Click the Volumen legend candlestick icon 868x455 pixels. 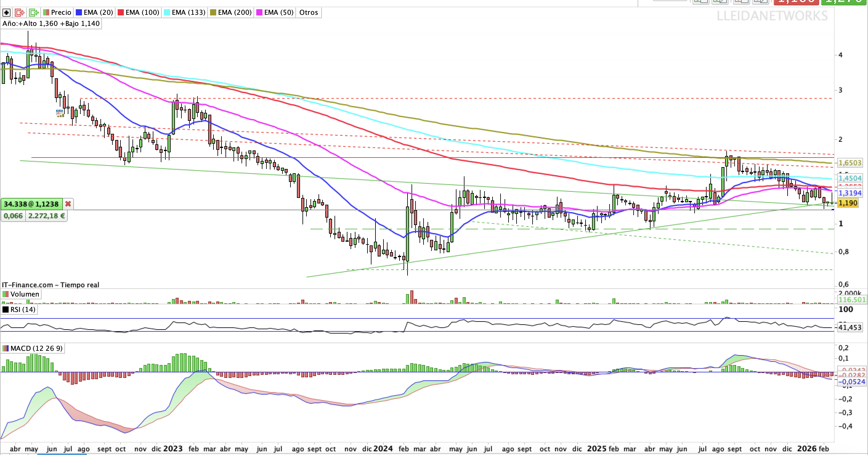tap(6, 294)
